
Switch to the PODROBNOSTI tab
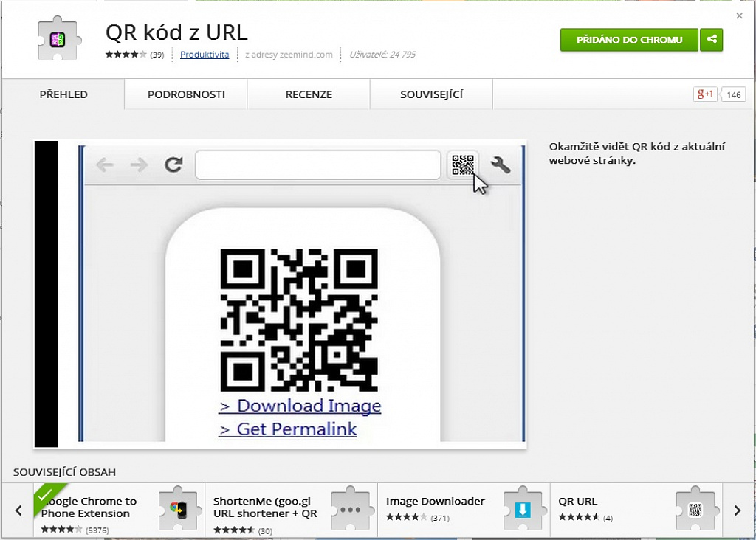tap(186, 94)
